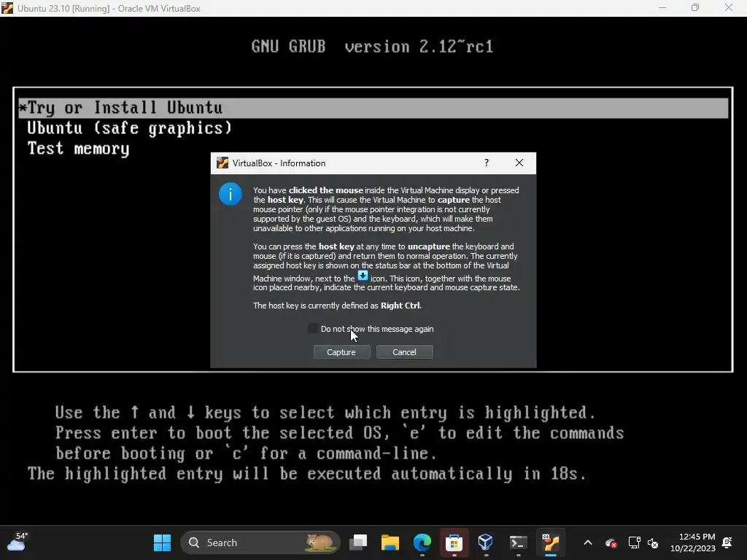The width and height of the screenshot is (747, 560).
Task: Restore down the Ubuntu 23.10 VM window
Action: point(695,8)
